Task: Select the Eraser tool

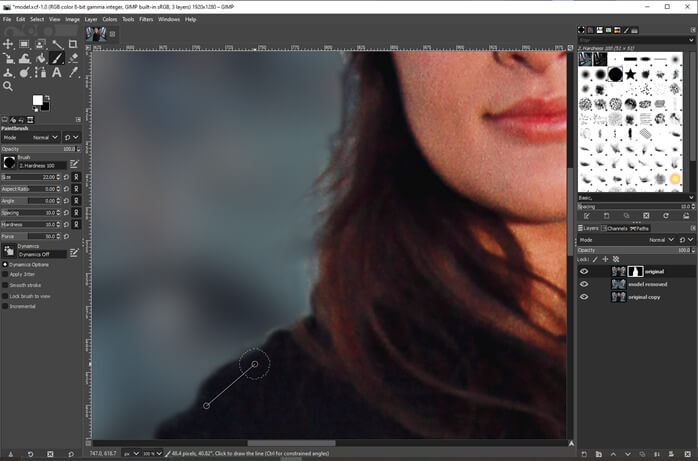Action: coord(73,58)
